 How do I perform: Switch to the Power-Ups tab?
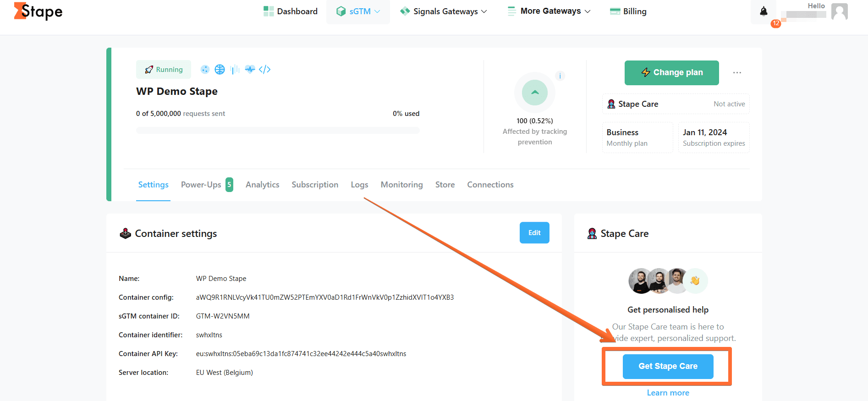click(x=207, y=185)
